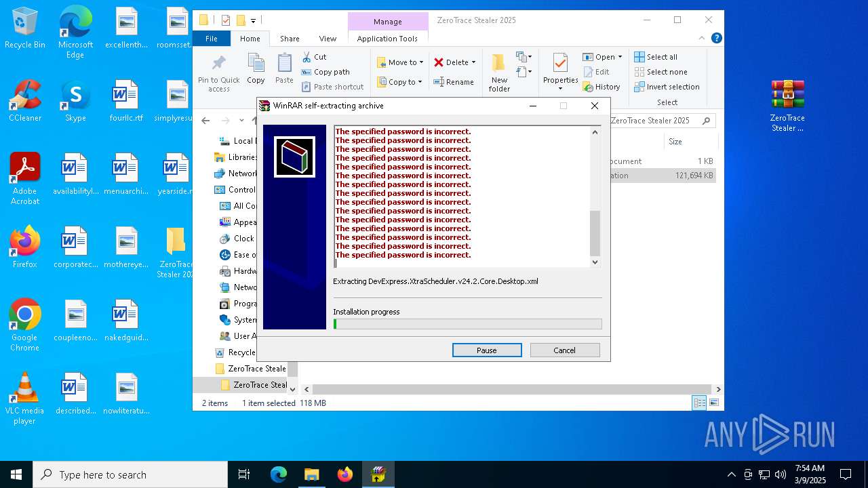Open notification center icon
The height and width of the screenshot is (488, 868).
[x=846, y=474]
